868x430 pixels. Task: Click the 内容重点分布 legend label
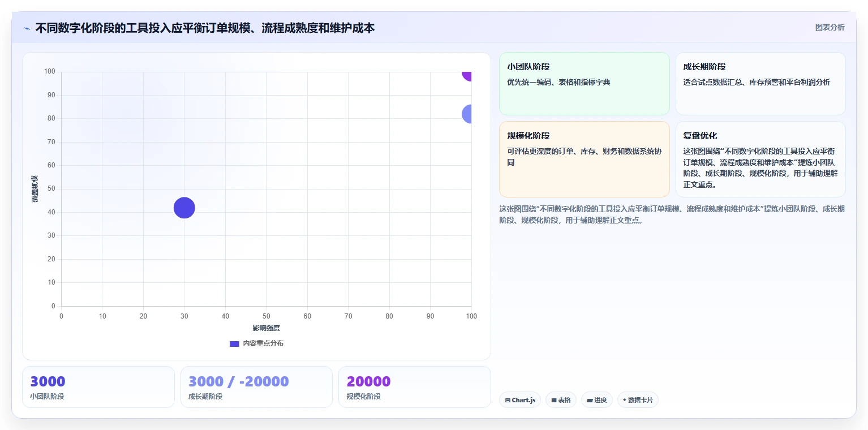tap(263, 343)
